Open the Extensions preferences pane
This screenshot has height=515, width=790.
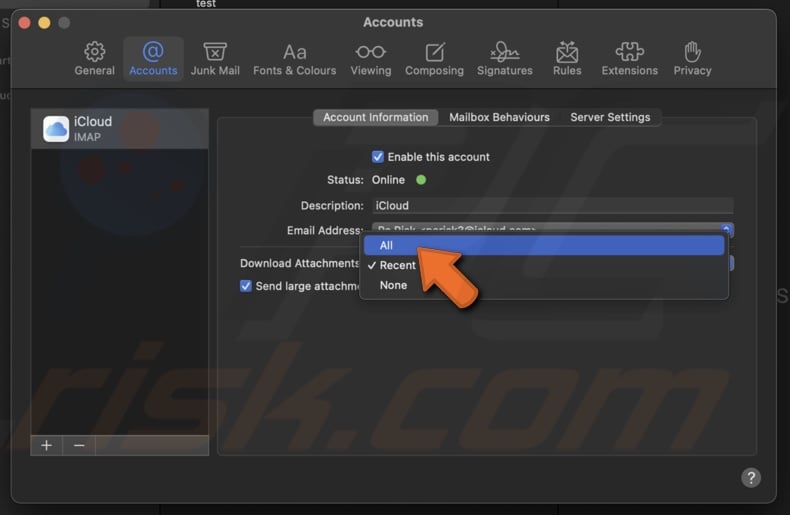tap(629, 59)
